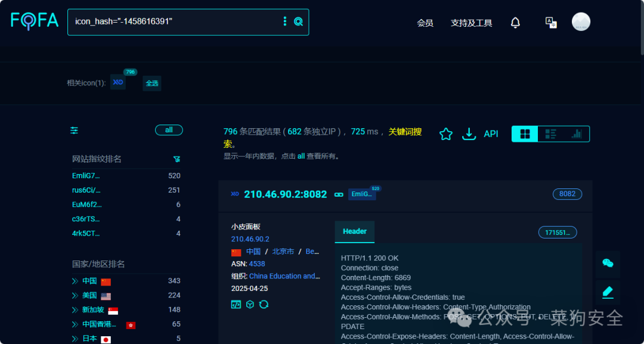Switch to grid card view
The image size is (644, 344).
[525, 134]
